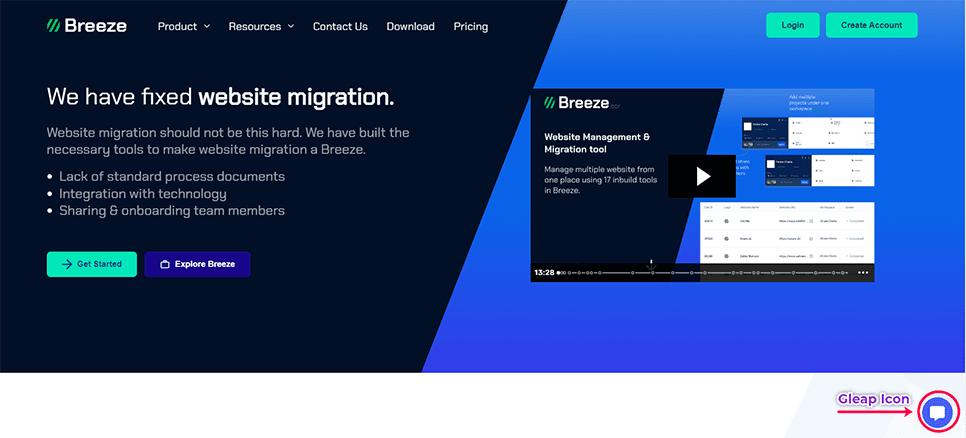The width and height of the screenshot is (966, 438).
Task: Open video more options (three dots)
Action: click(863, 272)
